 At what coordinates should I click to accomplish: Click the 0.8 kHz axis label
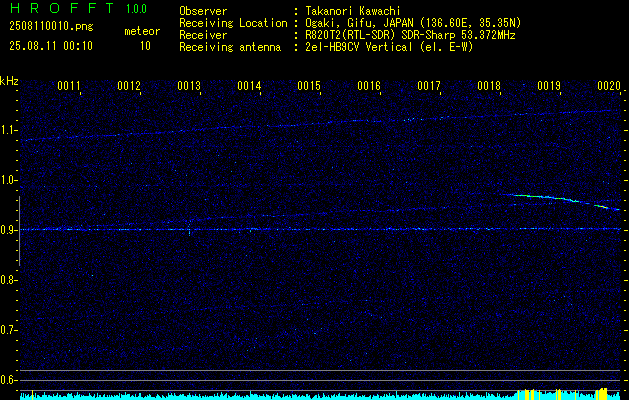(8, 280)
